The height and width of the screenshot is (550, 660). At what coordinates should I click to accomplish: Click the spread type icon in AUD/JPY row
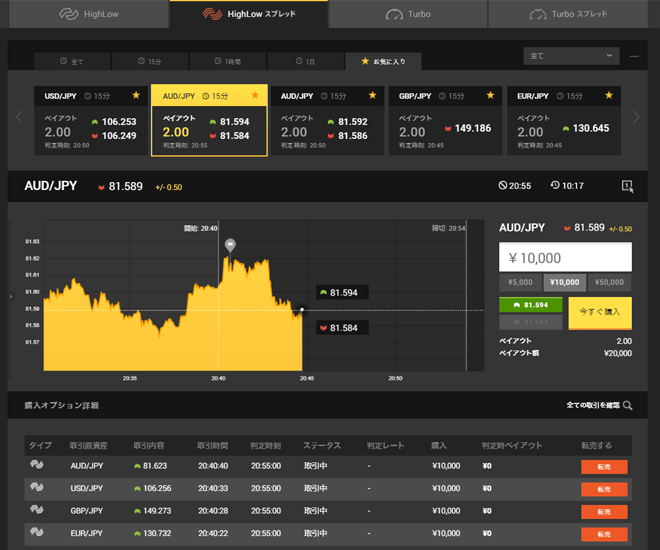[37, 465]
